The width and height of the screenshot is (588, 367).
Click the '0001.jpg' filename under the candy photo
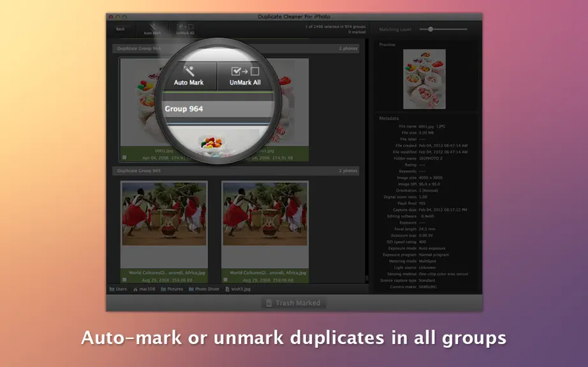coord(164,151)
